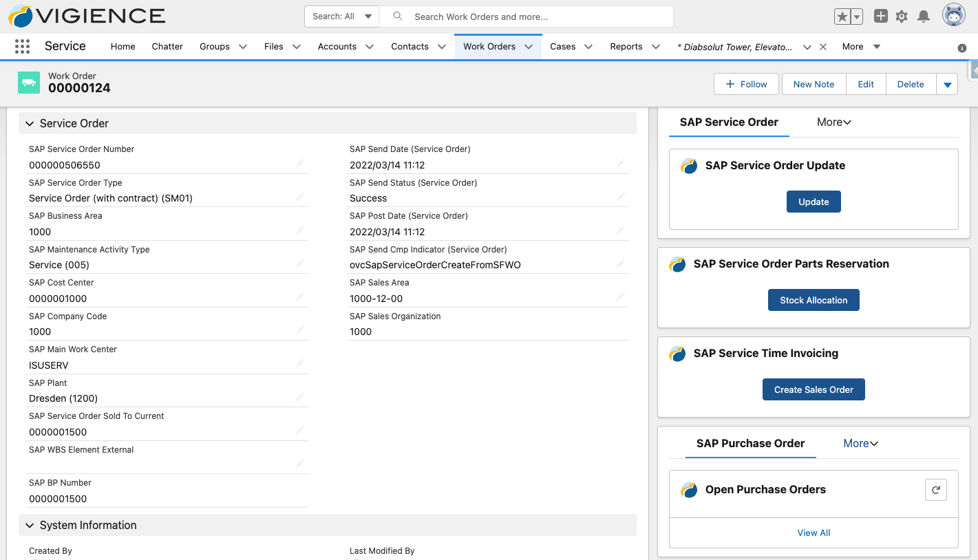Open the Cases tab
The image size is (978, 560).
click(x=563, y=47)
